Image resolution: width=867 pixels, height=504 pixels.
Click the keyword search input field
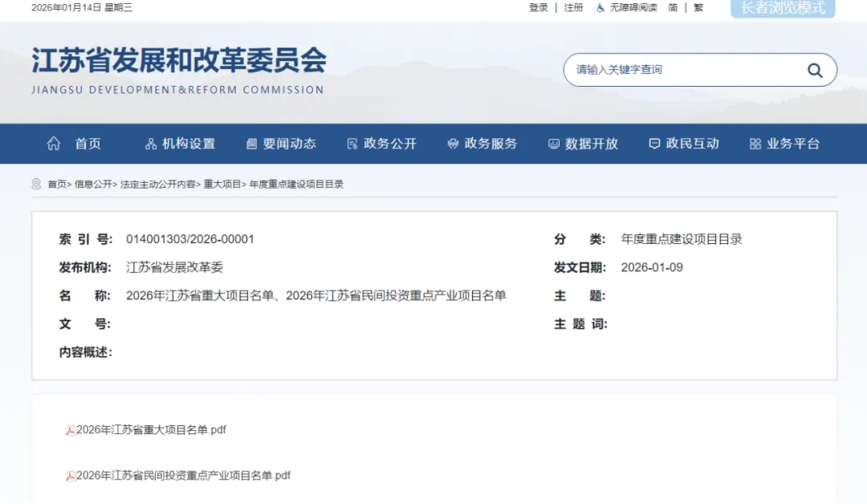[x=682, y=71]
